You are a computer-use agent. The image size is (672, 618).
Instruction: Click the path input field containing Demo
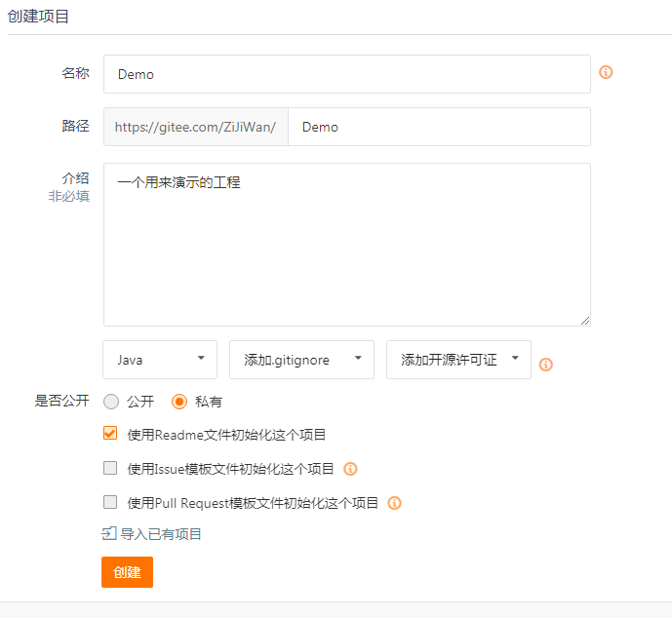point(439,127)
